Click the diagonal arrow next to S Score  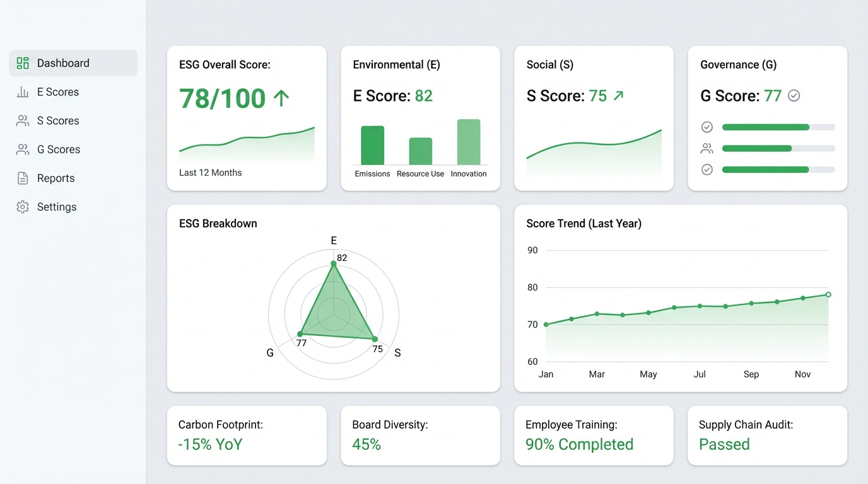click(x=618, y=96)
